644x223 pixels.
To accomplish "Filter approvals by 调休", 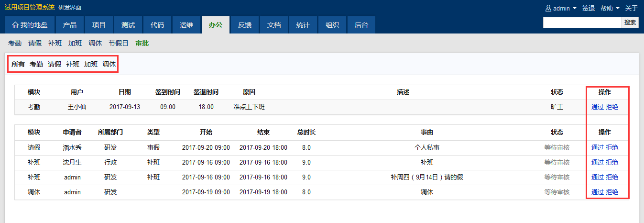I will [x=109, y=64].
